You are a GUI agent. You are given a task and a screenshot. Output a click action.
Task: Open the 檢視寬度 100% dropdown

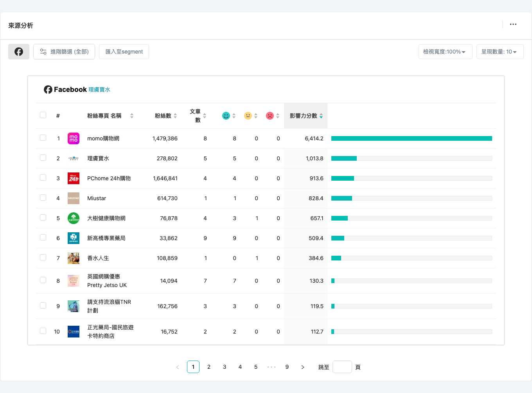[445, 52]
